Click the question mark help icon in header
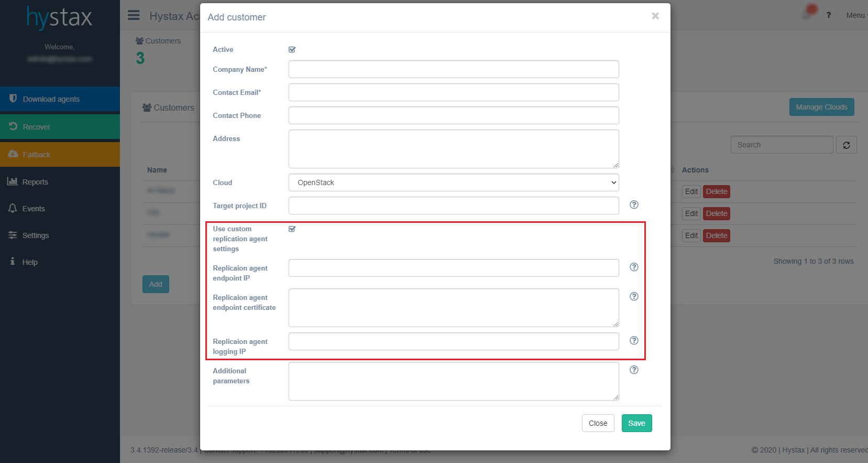Image resolution: width=868 pixels, height=463 pixels. pos(829,15)
